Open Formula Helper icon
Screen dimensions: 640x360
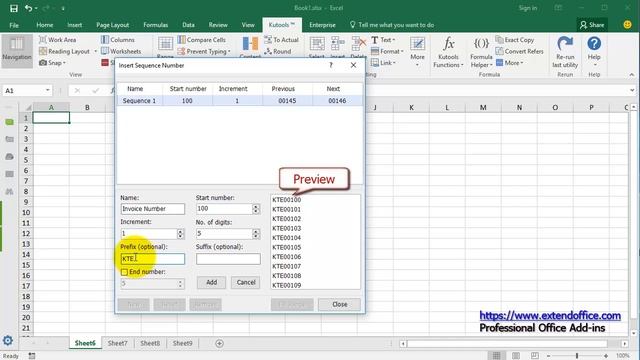481,43
